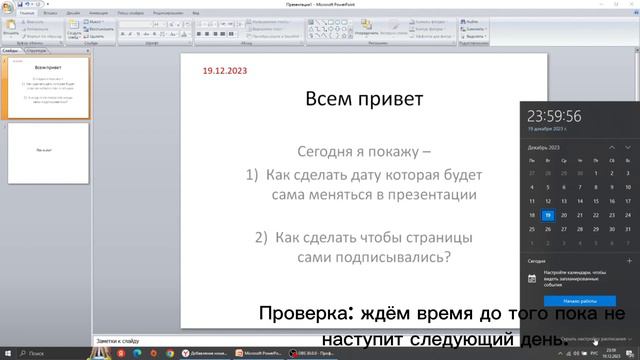The width and height of the screenshot is (640, 360).
Task: Click the blue Начало работы button
Action: tap(580, 301)
